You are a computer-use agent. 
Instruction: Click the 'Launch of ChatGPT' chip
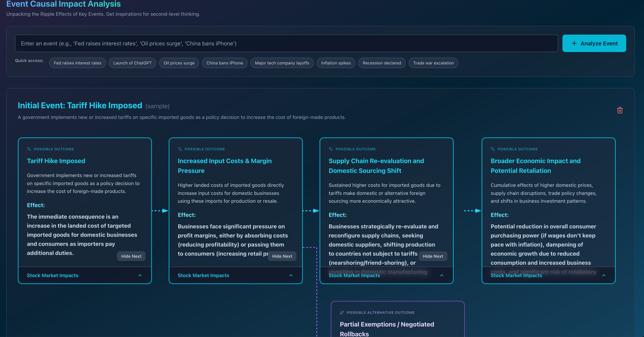point(132,63)
